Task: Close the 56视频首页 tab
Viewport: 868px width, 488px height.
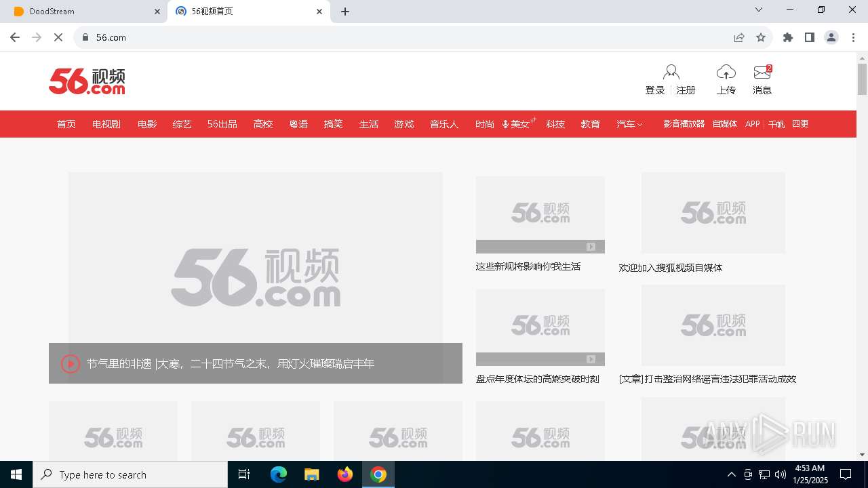Action: click(319, 12)
